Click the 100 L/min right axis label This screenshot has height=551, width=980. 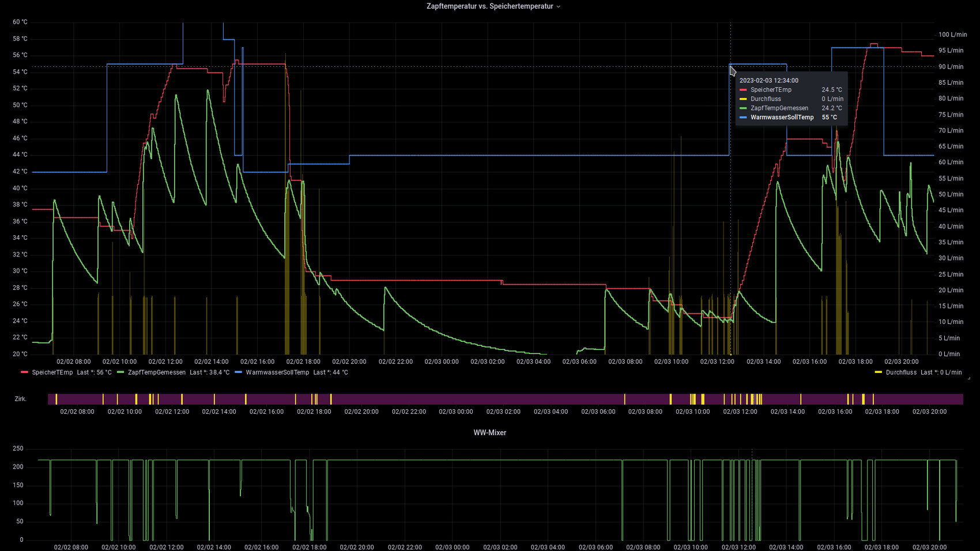click(x=952, y=35)
